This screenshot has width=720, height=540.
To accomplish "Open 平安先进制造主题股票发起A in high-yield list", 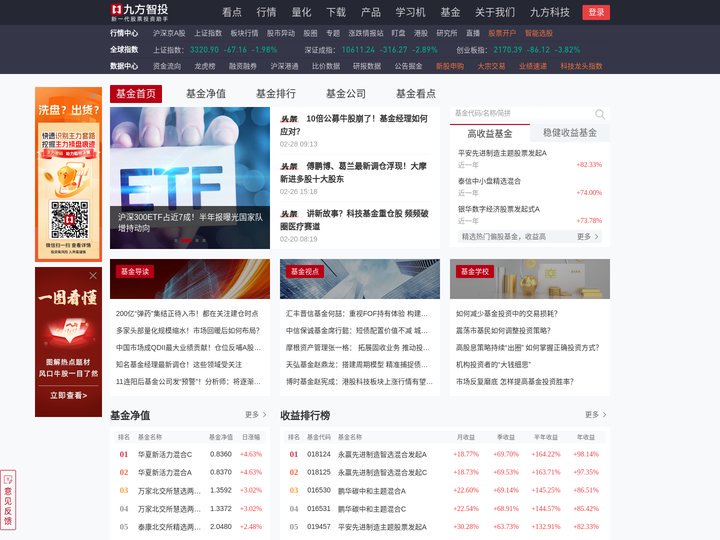I will coord(502,153).
